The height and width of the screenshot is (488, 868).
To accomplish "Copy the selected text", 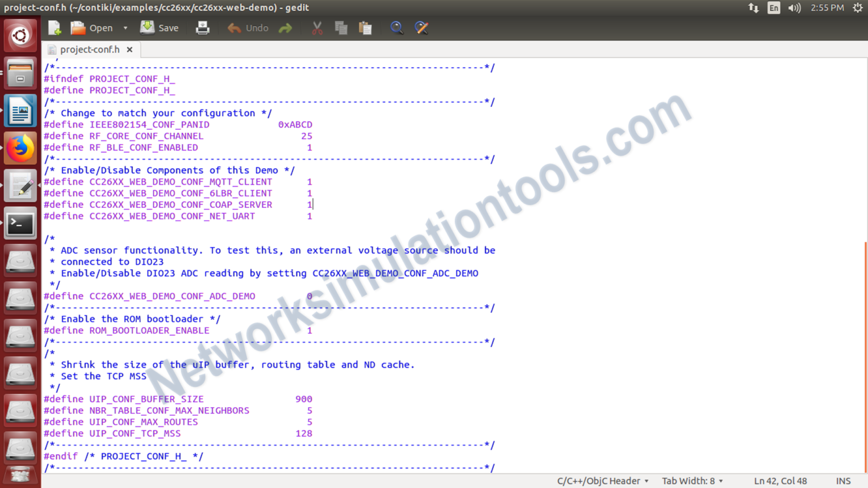I will 341,28.
